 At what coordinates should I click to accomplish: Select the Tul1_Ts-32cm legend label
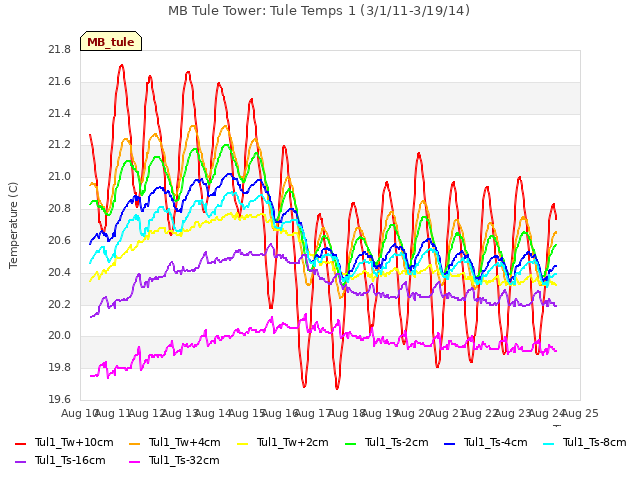184,460
